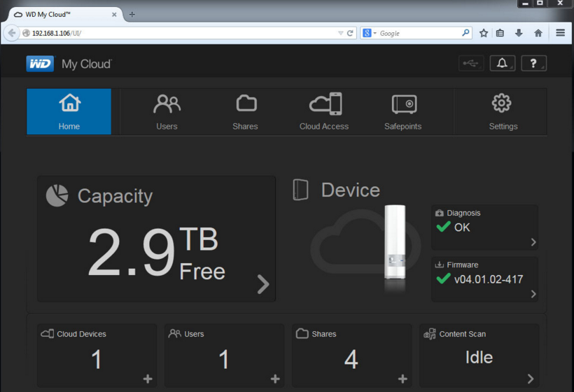Add a new user with plus icon
This screenshot has width=574, height=392.
(x=275, y=379)
